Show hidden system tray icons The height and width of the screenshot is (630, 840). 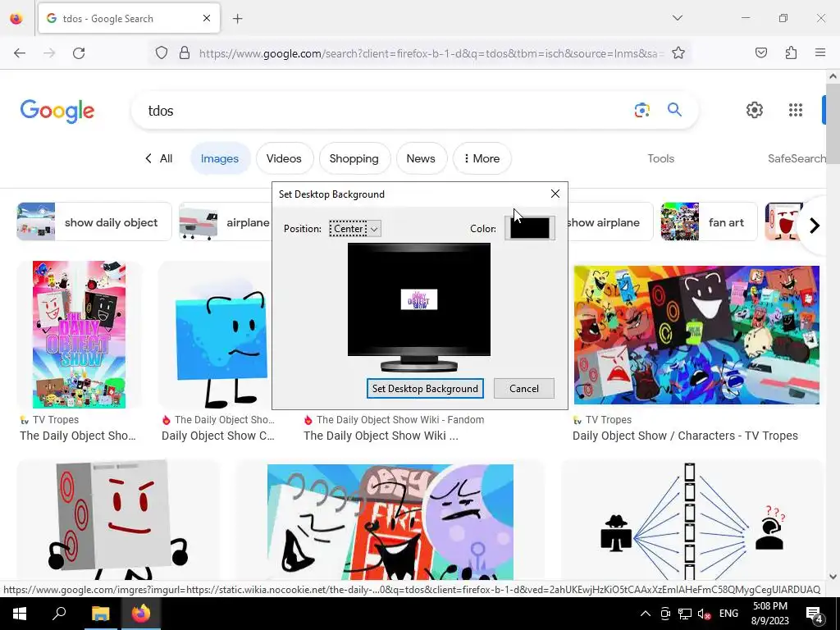pyautogui.click(x=646, y=614)
